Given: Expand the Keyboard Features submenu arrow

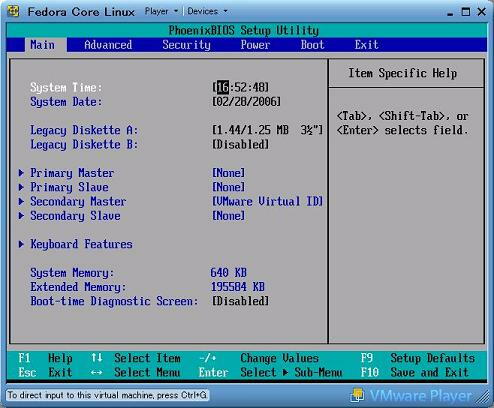Looking at the screenshot, I should click(x=21, y=244).
